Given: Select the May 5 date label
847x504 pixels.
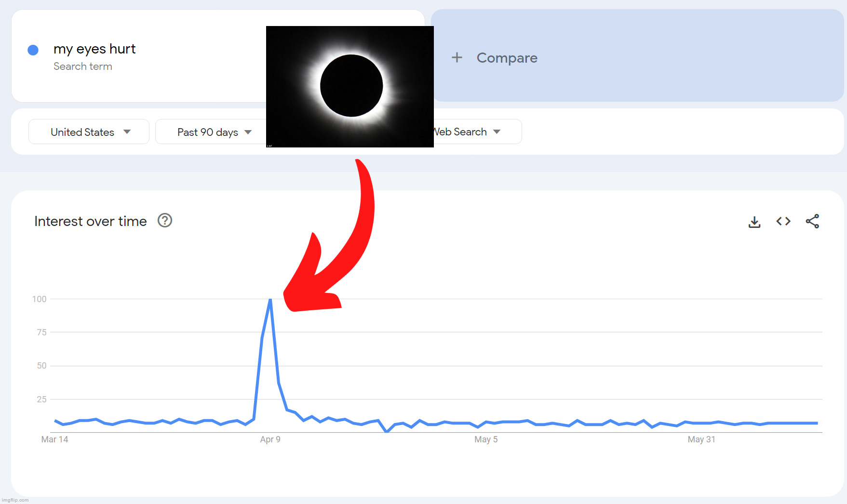Looking at the screenshot, I should [x=486, y=439].
